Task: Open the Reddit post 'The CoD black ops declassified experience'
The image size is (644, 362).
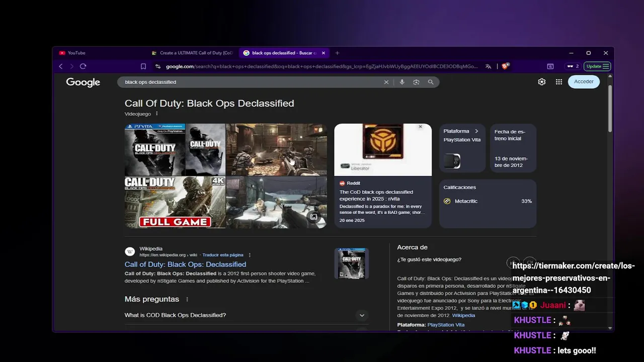Action: tap(376, 196)
